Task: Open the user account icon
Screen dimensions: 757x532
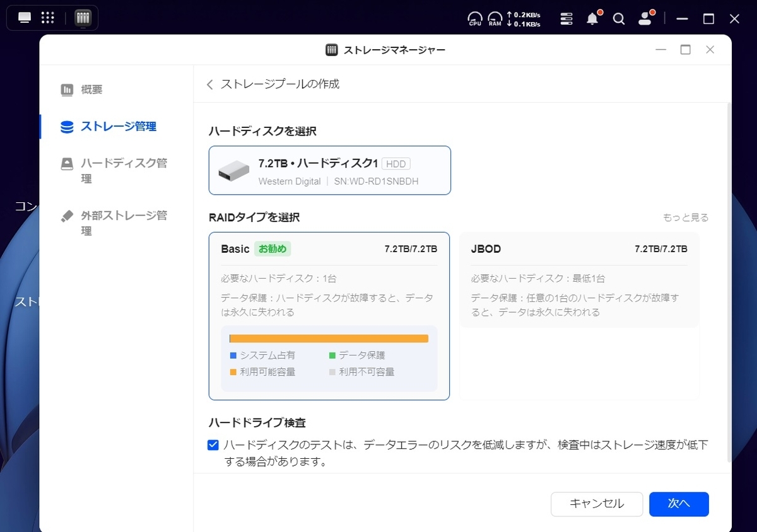Action: (x=645, y=19)
